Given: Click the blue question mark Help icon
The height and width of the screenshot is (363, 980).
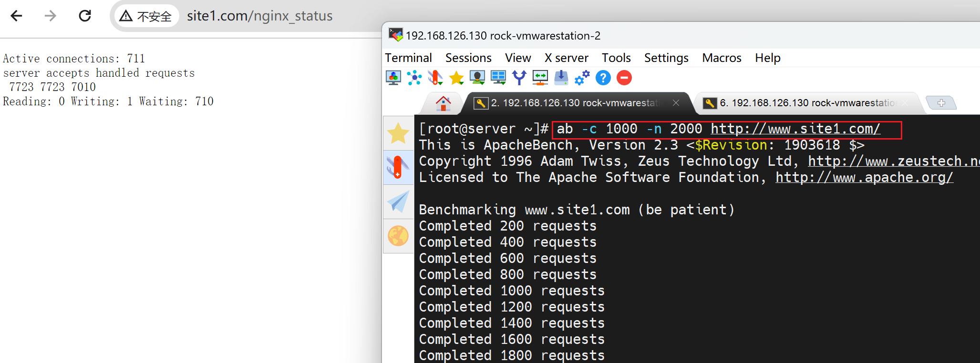Looking at the screenshot, I should 603,78.
